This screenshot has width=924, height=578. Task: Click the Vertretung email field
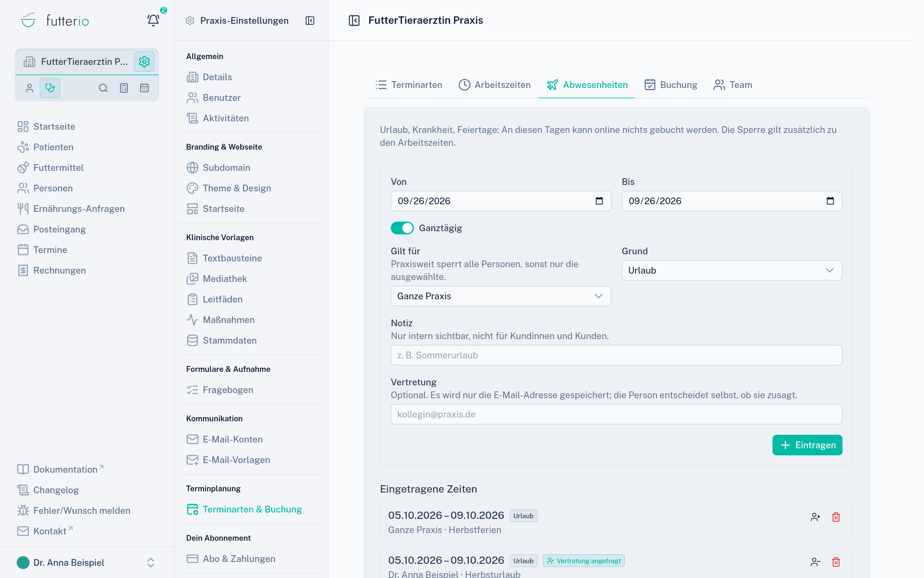(616, 414)
